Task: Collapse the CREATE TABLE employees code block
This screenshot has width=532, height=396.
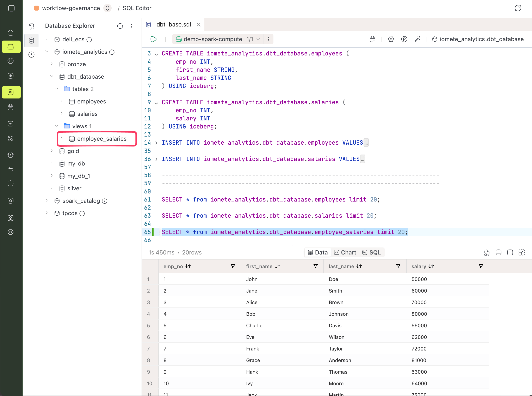Action: (156, 54)
